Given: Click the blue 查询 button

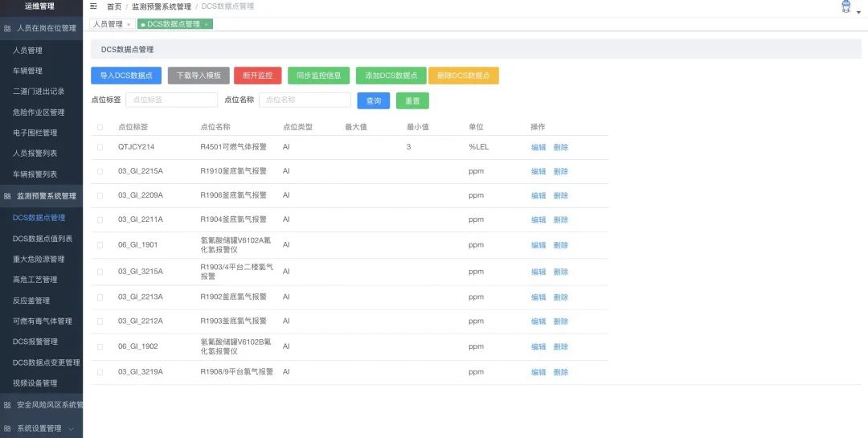Looking at the screenshot, I should [374, 100].
